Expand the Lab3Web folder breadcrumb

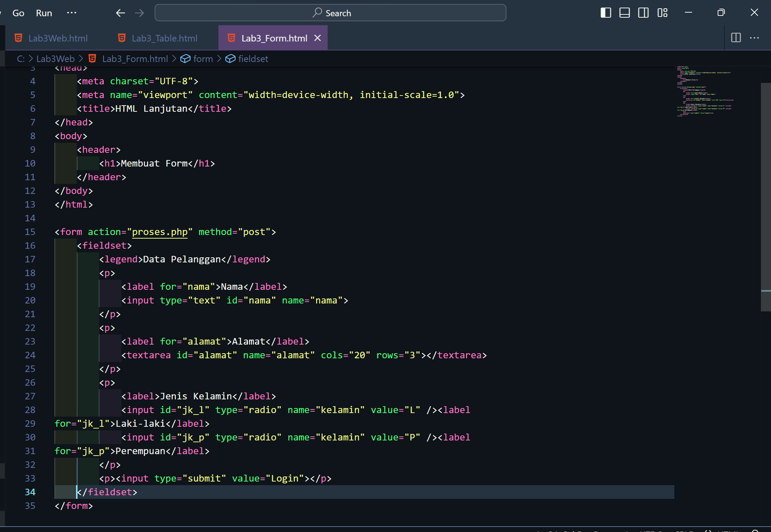pyautogui.click(x=55, y=58)
